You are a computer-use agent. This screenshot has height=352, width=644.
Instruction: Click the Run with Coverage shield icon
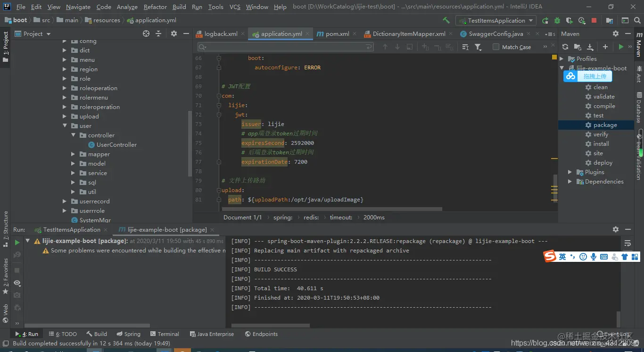tap(570, 20)
